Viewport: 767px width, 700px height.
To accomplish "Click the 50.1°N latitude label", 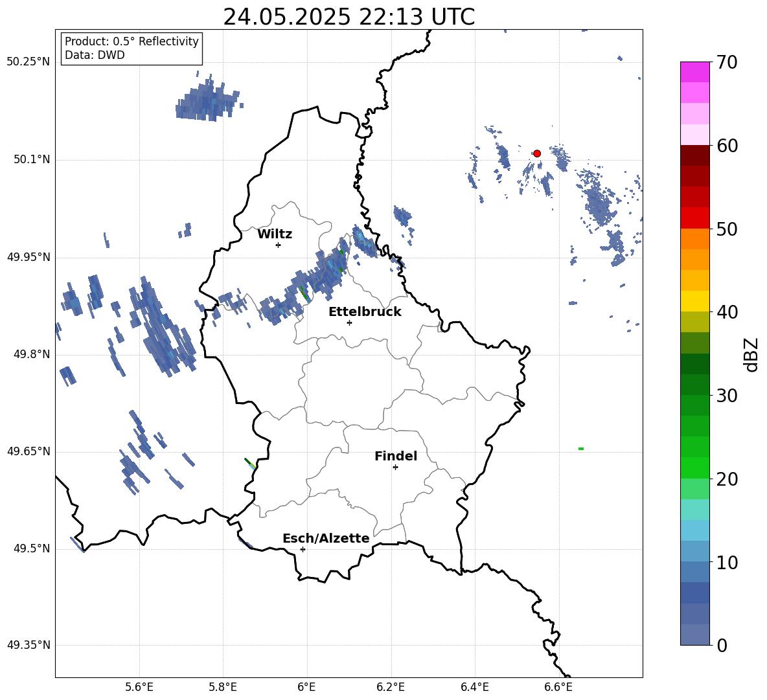I will tap(31, 160).
